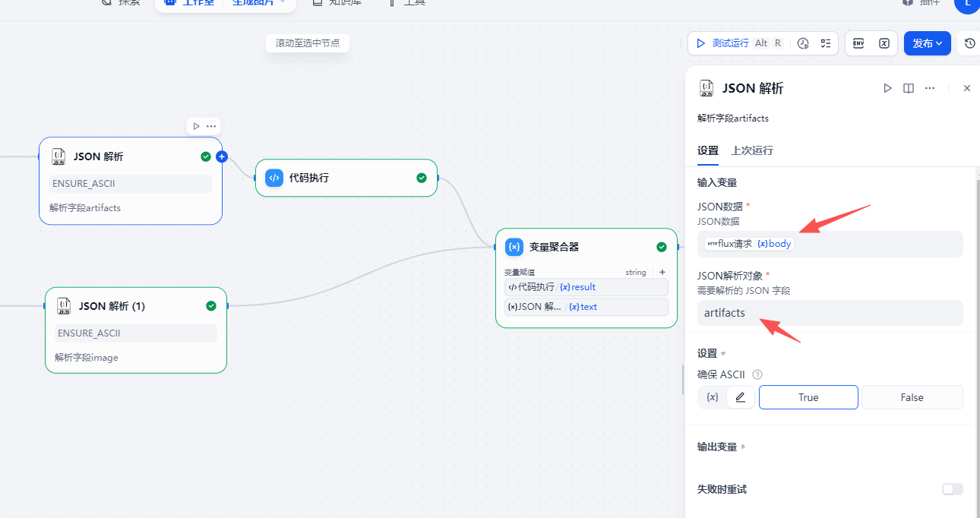Select the flux请求 body variable tag

(749, 244)
